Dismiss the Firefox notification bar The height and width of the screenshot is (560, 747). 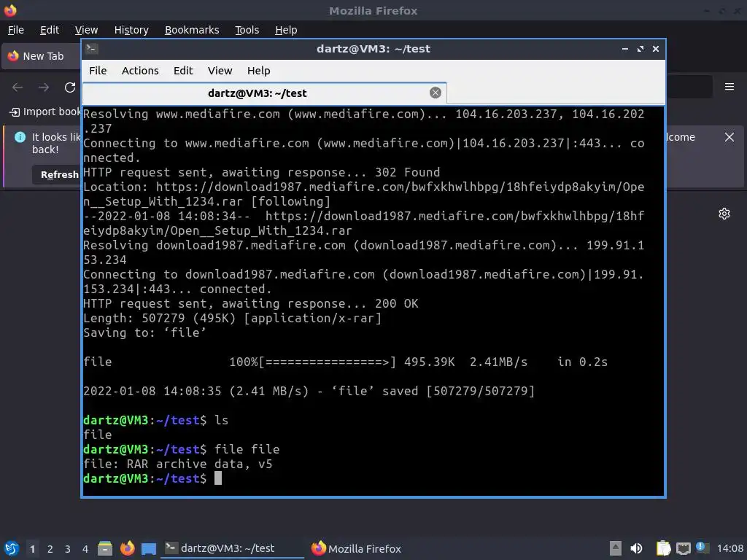point(729,137)
